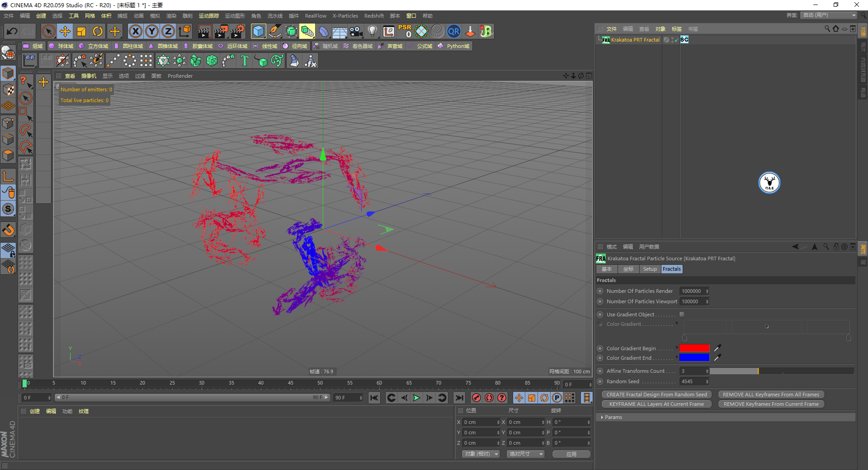
Task: Click CREATE Fractal Design From Random Seed
Action: pyautogui.click(x=656, y=395)
